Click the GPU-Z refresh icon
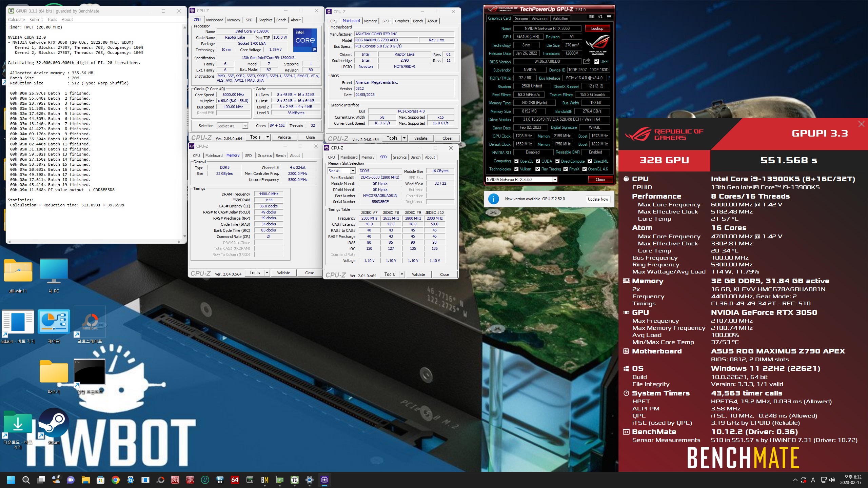The height and width of the screenshot is (488, 868). (600, 17)
